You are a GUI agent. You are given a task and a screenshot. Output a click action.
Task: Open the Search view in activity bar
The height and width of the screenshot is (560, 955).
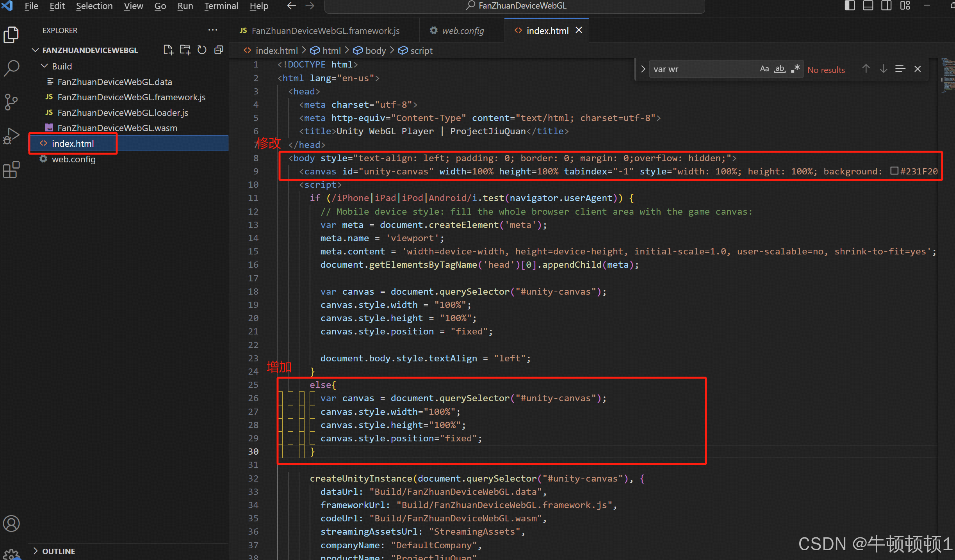point(12,68)
